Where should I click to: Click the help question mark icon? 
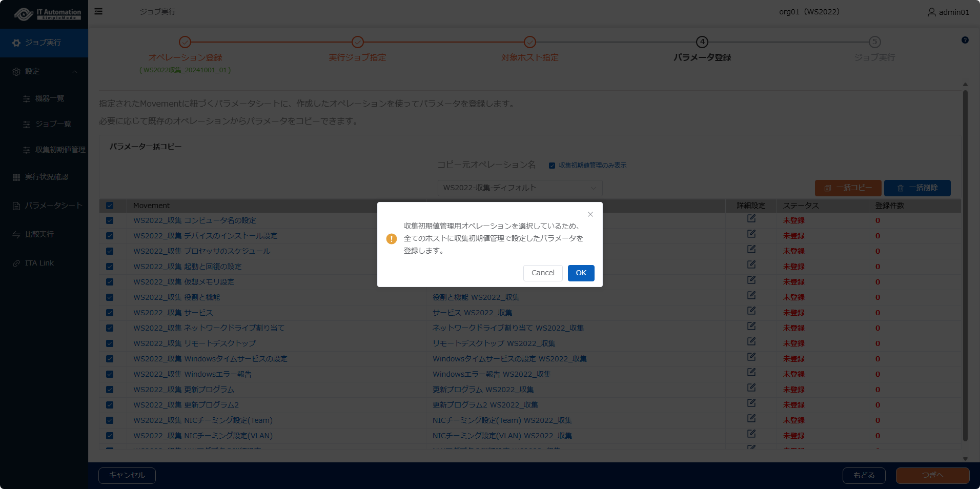click(x=965, y=40)
